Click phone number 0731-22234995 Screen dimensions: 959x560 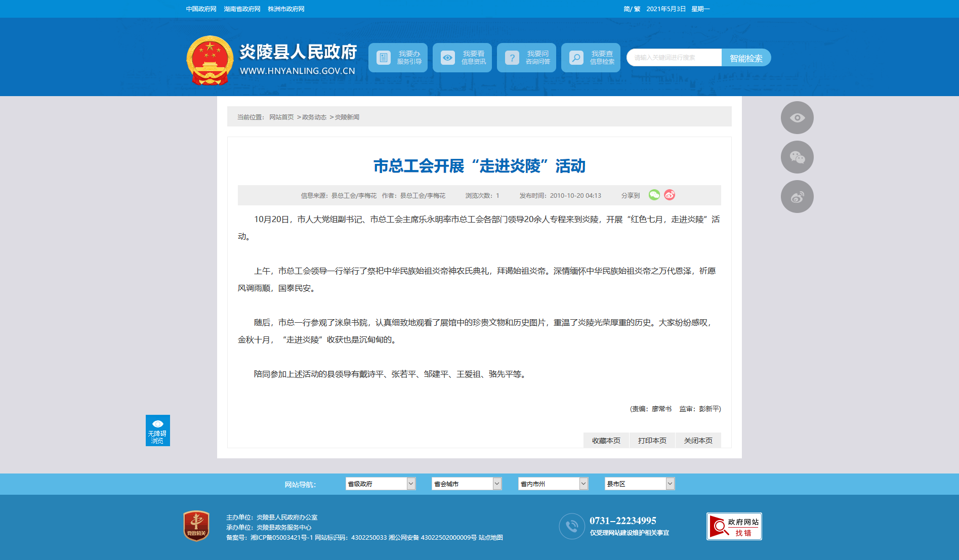pos(623,521)
